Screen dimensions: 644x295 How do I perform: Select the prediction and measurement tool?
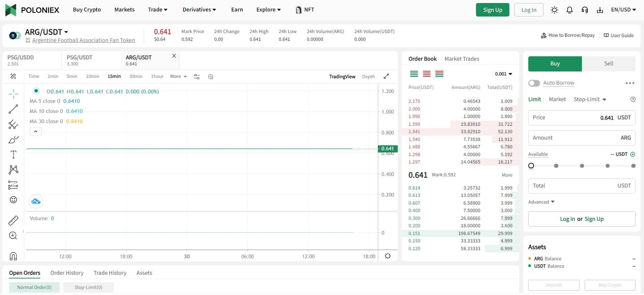pyautogui.click(x=13, y=185)
